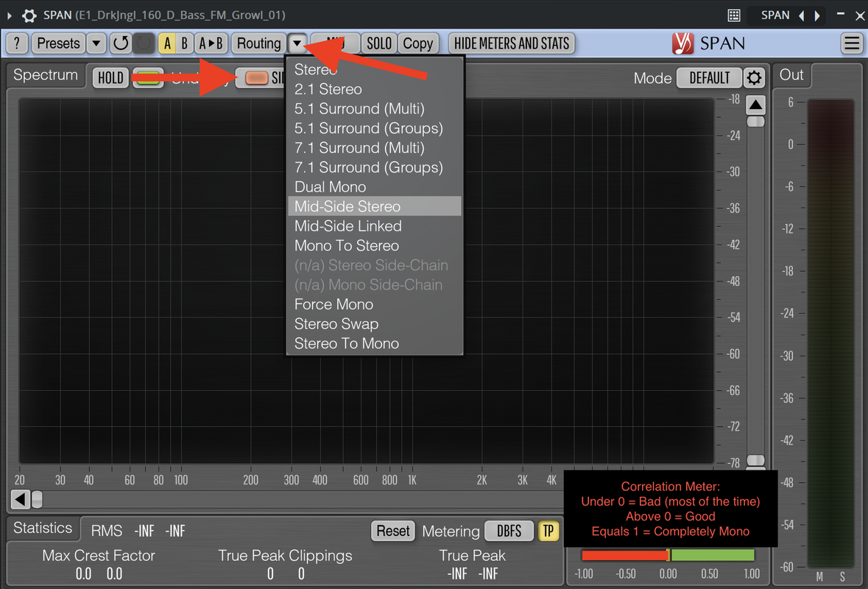Click the orange spectrum color swatch
The width and height of the screenshot is (868, 589).
click(x=256, y=78)
